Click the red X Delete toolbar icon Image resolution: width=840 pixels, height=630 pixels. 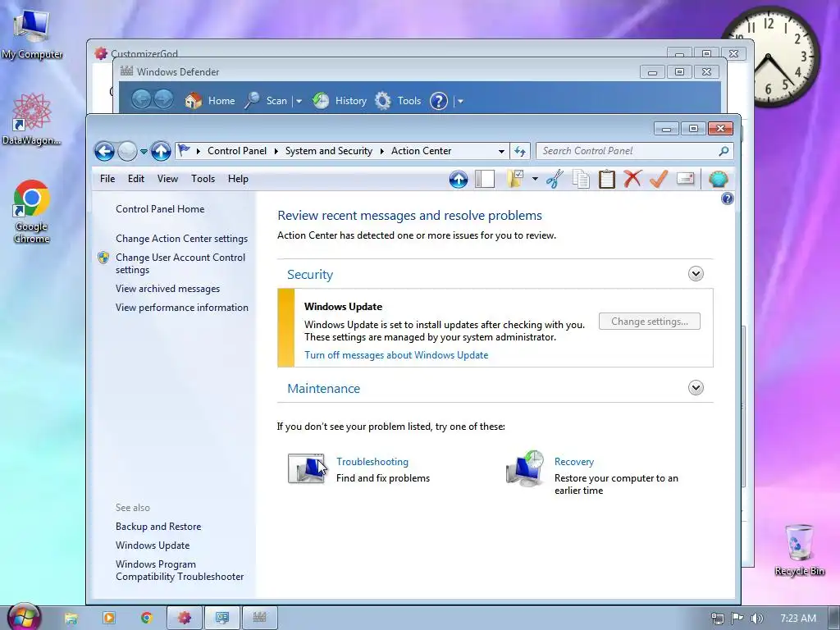point(632,178)
